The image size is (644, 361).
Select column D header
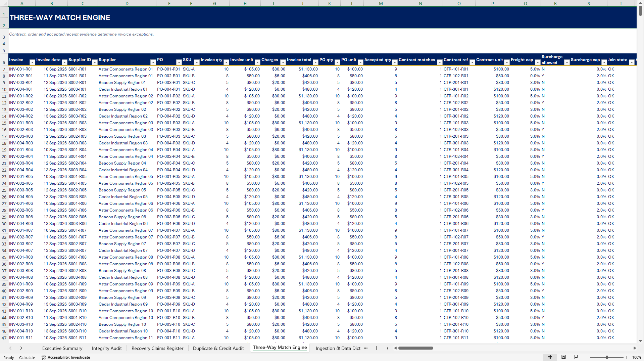tap(127, 3)
